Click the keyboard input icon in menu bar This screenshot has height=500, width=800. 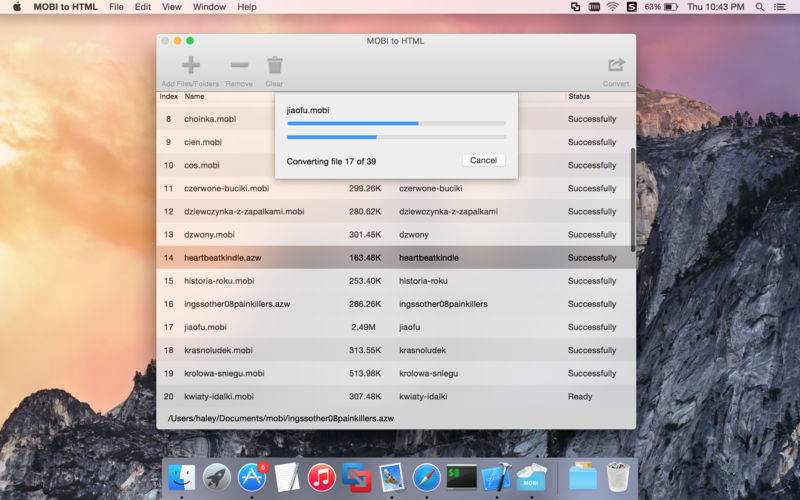coord(594,7)
